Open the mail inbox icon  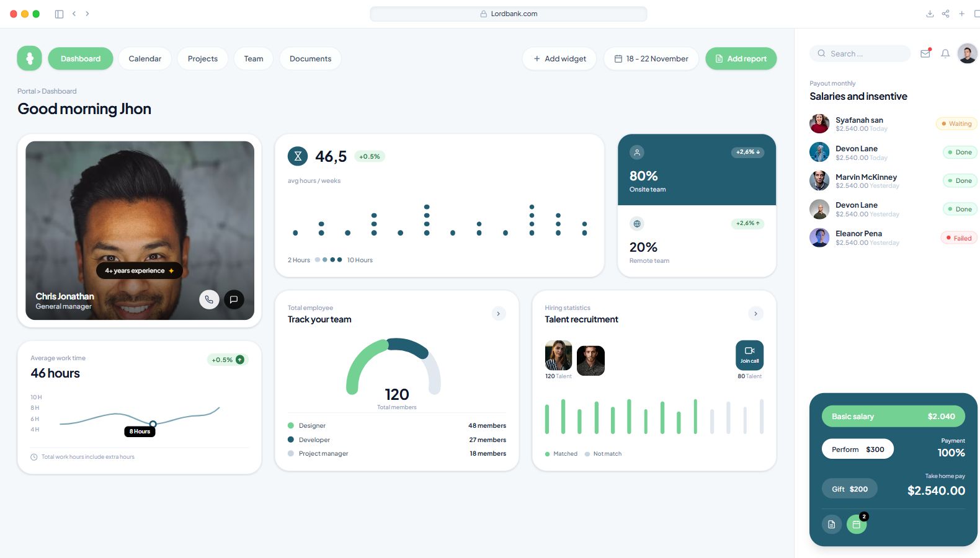coord(925,53)
